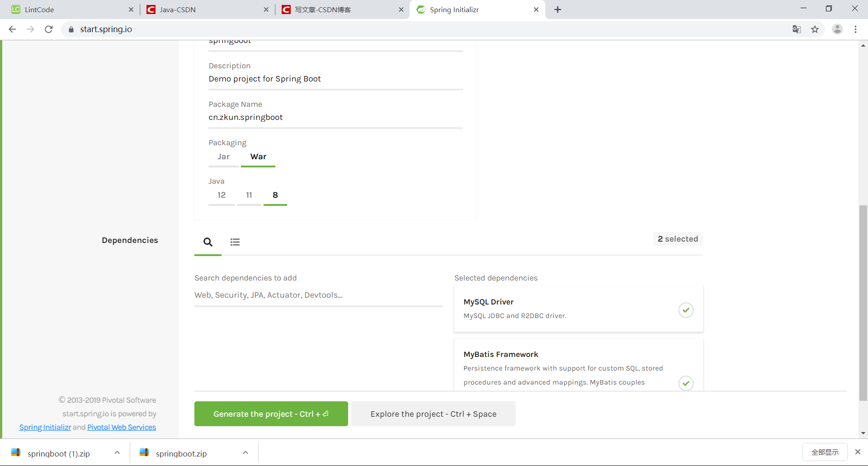Click the MyBatis Framework dependency title
This screenshot has height=466, width=868.
click(x=500, y=354)
